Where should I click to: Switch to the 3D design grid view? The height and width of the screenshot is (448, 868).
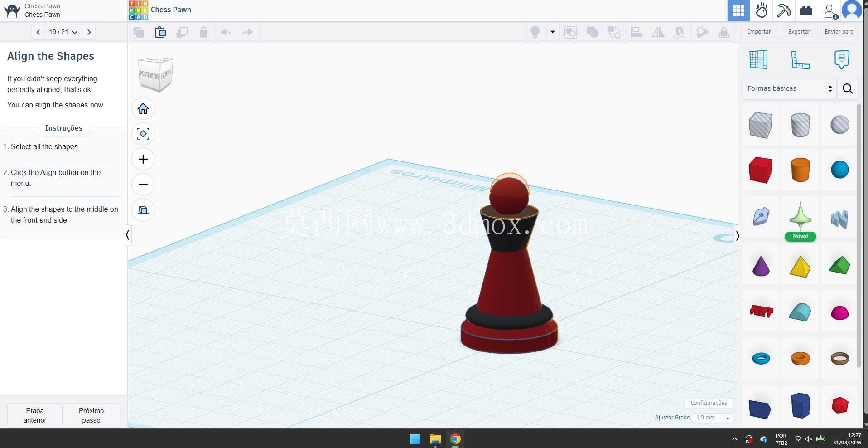(x=738, y=10)
